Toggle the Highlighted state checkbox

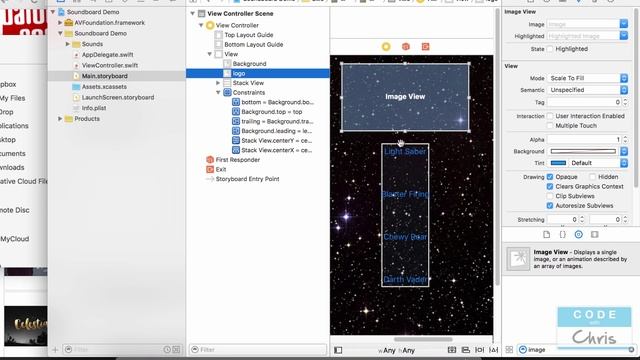click(x=550, y=49)
